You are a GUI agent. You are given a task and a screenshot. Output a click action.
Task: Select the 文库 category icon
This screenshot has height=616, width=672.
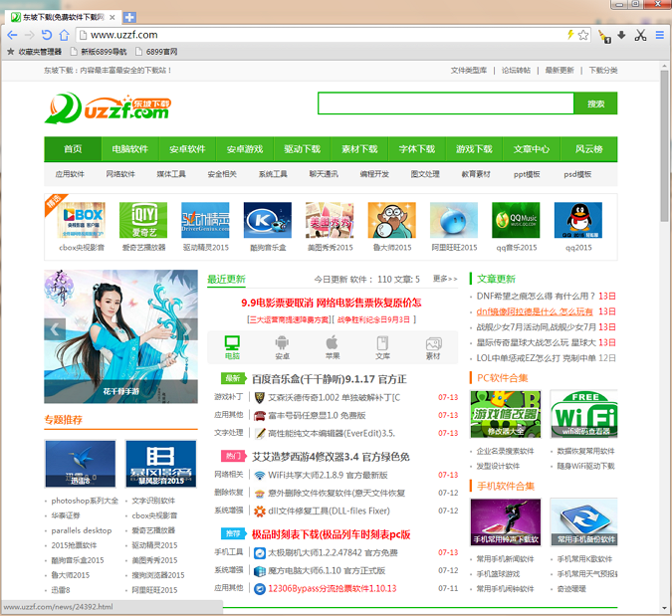pyautogui.click(x=382, y=347)
